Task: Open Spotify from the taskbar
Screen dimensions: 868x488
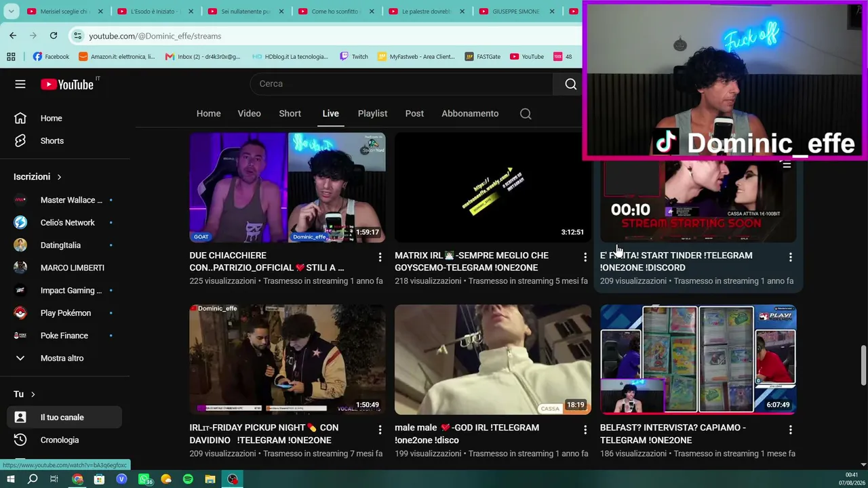Action: click(x=188, y=479)
